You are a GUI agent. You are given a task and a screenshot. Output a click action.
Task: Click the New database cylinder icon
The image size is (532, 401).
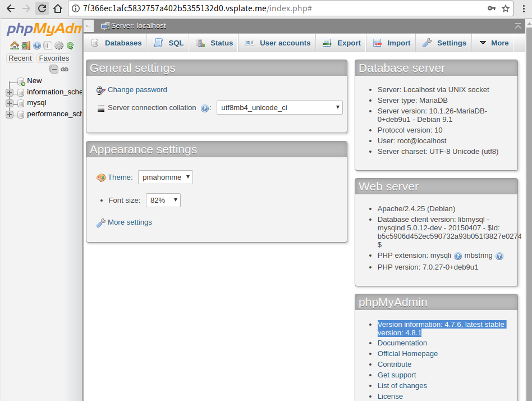pyautogui.click(x=21, y=81)
